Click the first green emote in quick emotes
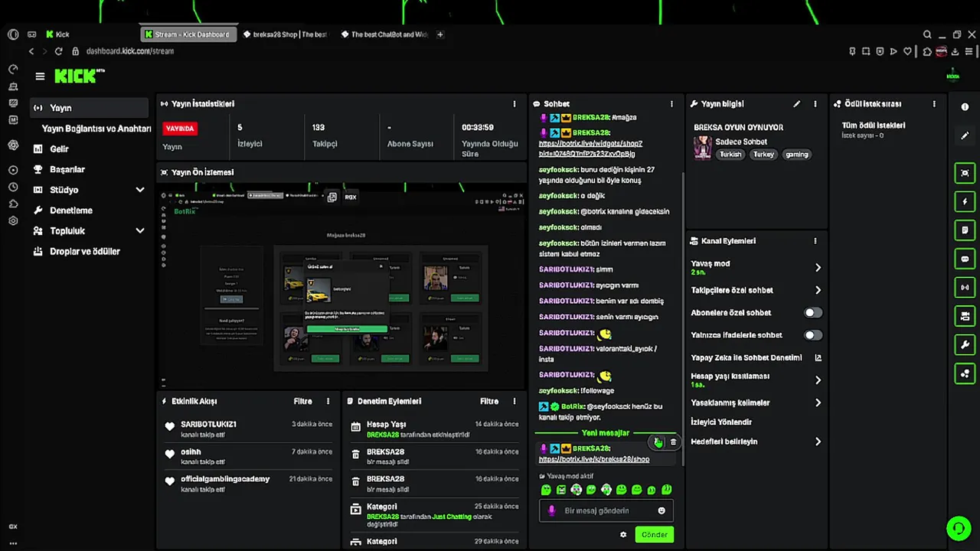 click(546, 490)
